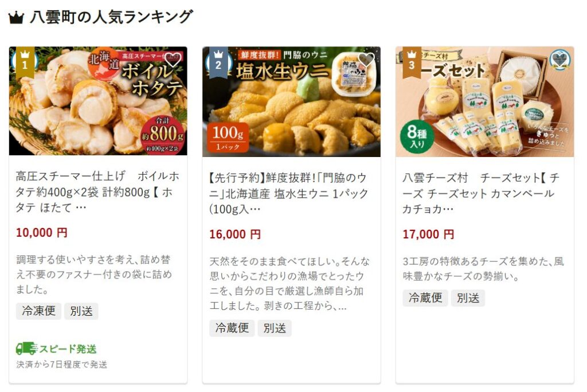Click the crown icon beside ranking heading
587x392 pixels.
pos(16,18)
